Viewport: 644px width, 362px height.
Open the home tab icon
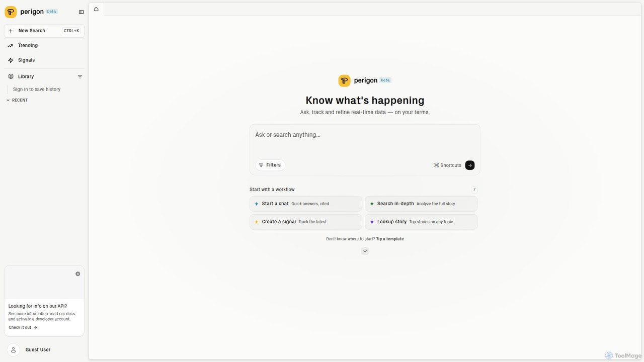pyautogui.click(x=96, y=9)
